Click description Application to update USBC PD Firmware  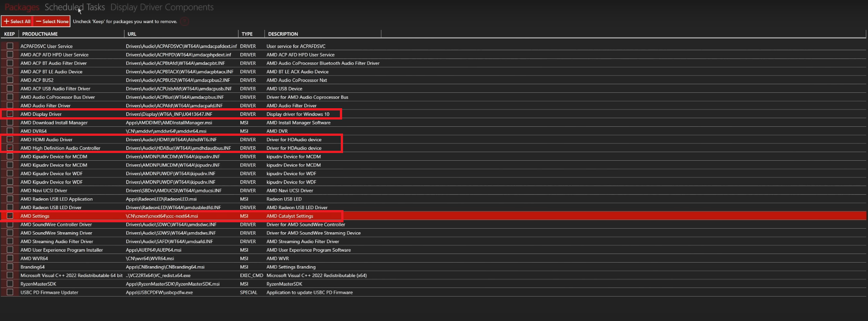tap(310, 292)
